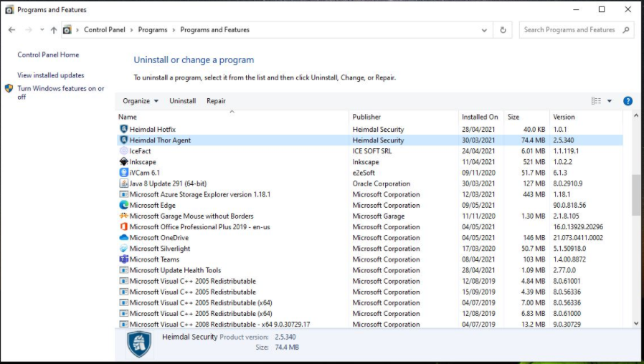Click the Heimdal Hotfix shield icon
The height and width of the screenshot is (364, 644).
click(123, 129)
